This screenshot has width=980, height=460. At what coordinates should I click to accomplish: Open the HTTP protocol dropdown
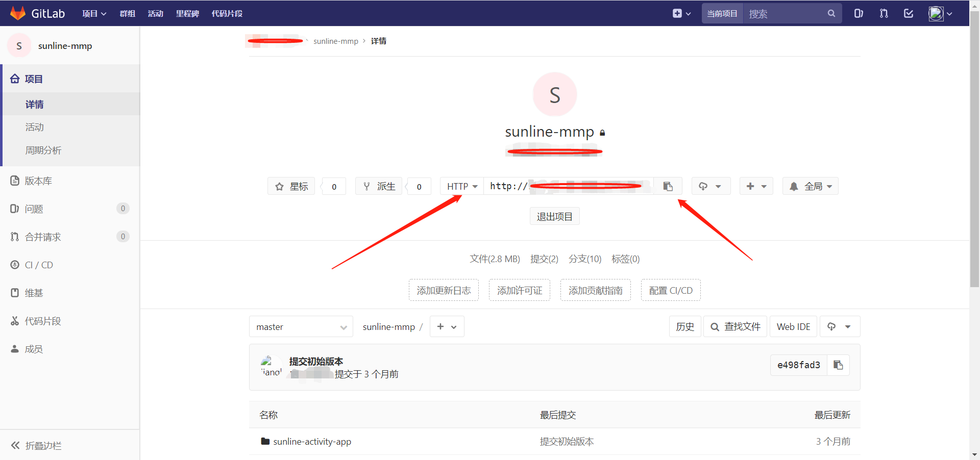coord(462,187)
